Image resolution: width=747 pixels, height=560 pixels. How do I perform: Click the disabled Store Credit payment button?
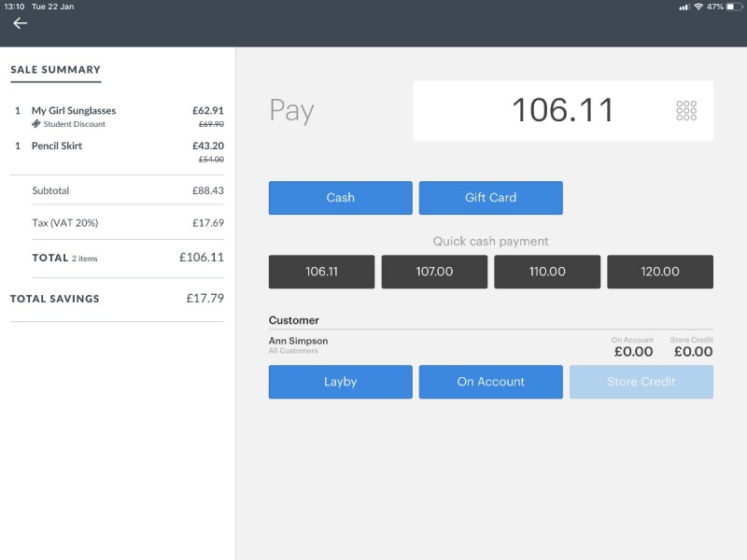click(x=641, y=382)
